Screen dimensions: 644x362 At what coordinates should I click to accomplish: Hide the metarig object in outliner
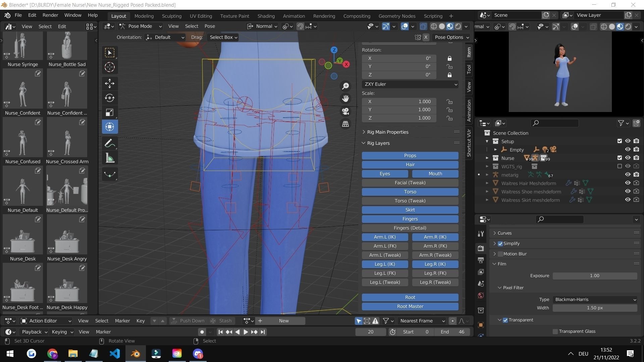628,175
